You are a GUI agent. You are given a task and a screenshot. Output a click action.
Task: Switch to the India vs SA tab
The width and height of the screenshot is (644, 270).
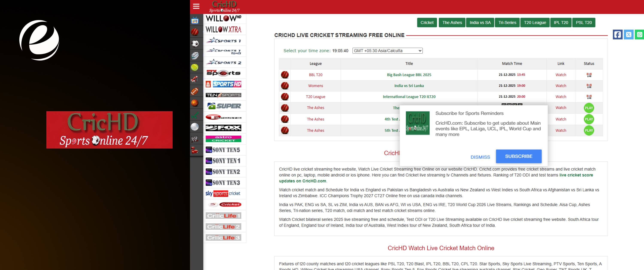480,22
